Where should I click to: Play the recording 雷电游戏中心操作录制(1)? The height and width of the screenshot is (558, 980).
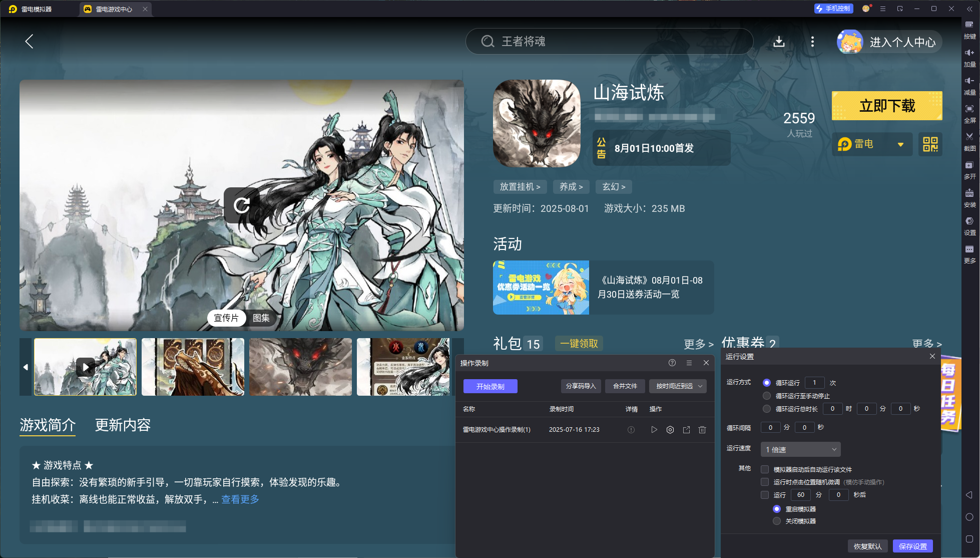[x=654, y=430]
